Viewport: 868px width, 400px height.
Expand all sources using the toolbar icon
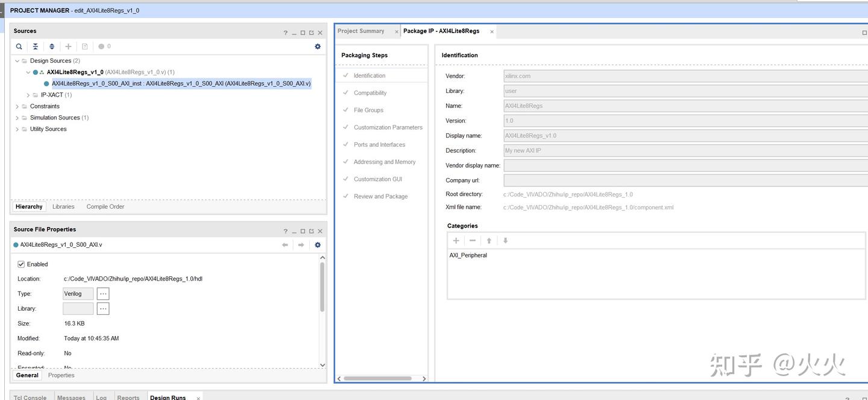pyautogui.click(x=52, y=46)
